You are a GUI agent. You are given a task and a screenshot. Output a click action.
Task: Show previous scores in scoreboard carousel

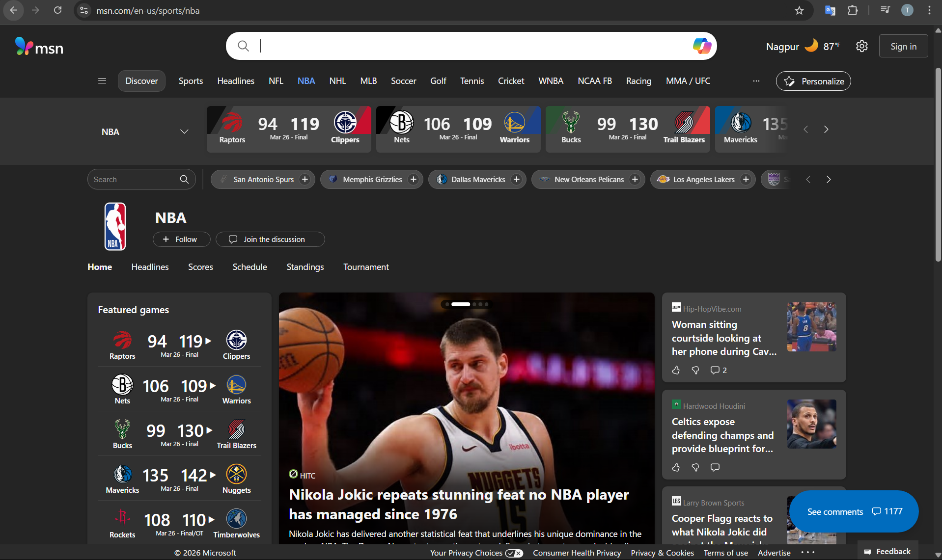(x=805, y=130)
